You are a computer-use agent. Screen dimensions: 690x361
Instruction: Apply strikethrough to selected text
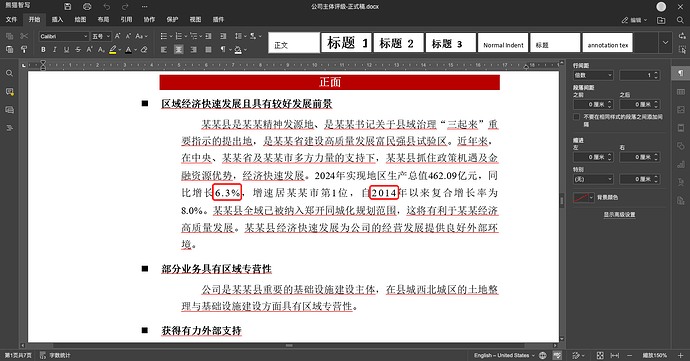(78, 50)
